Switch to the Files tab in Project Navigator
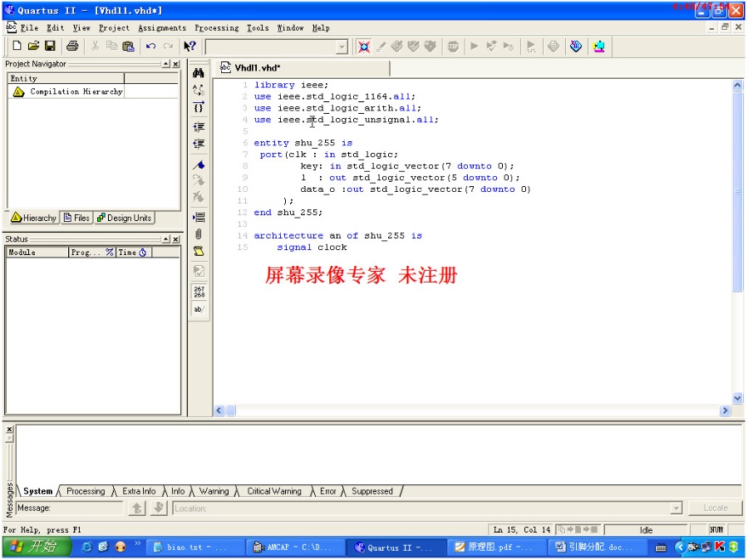The height and width of the screenshot is (560, 748). [76, 218]
